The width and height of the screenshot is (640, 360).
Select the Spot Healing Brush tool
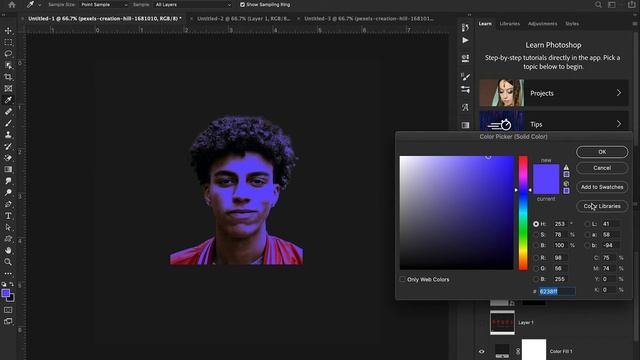8,111
